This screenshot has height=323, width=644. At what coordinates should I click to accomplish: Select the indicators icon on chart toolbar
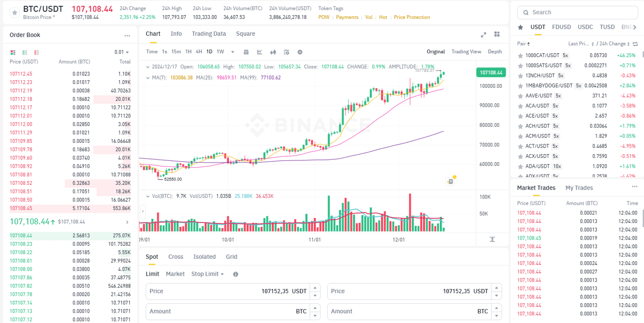[x=260, y=52]
